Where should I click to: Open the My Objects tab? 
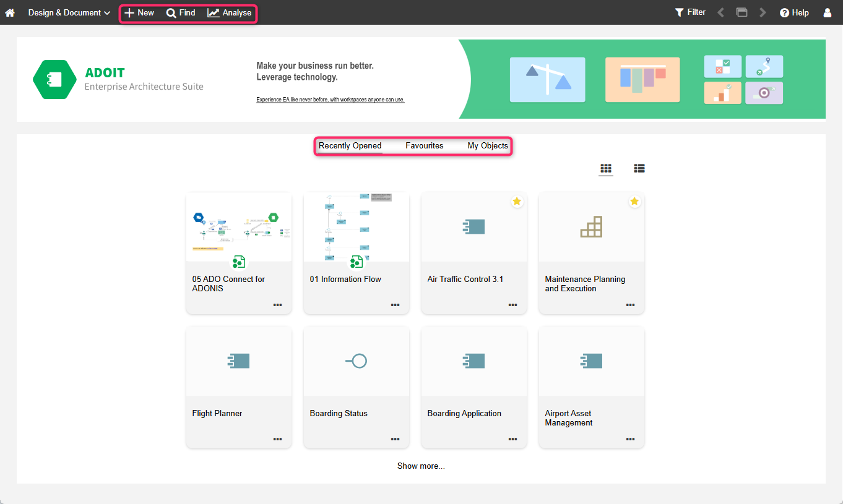click(x=487, y=145)
